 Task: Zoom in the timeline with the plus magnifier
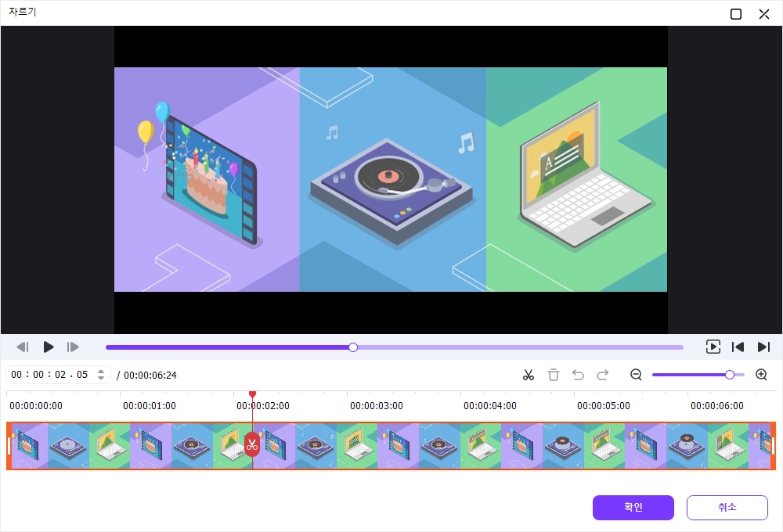(x=761, y=375)
